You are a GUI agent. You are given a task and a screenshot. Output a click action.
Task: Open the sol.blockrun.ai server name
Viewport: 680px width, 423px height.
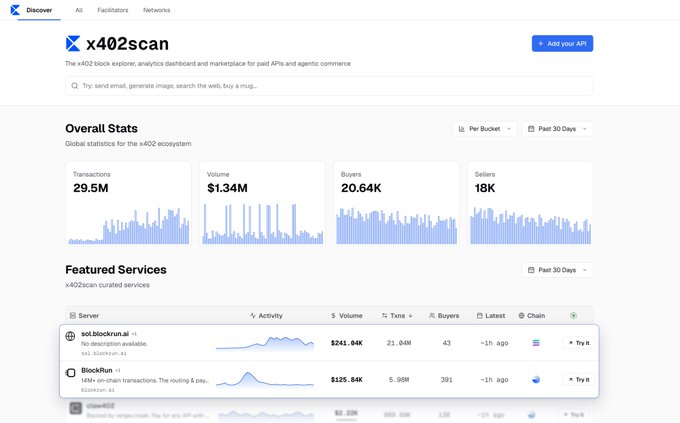coord(105,334)
